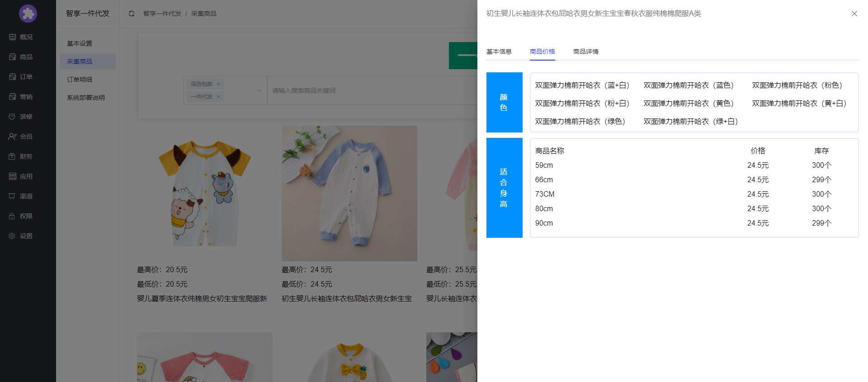This screenshot has width=868, height=382.
Task: Select color 双面弹力棉前开哈衣 (粉+白)
Action: click(x=582, y=104)
